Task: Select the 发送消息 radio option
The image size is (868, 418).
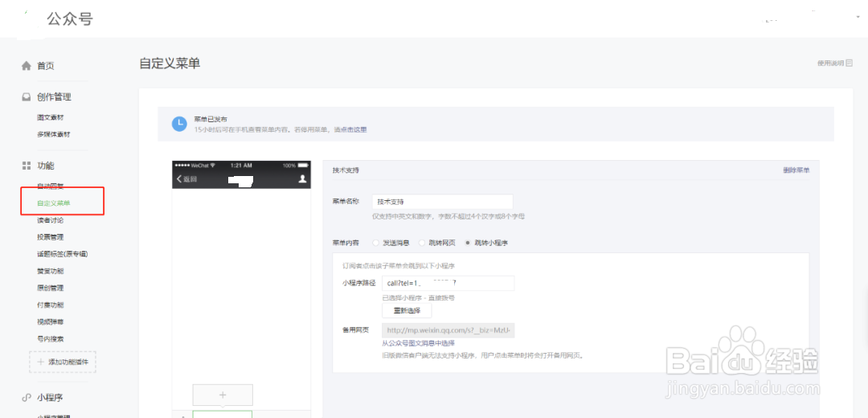Action: pos(376,243)
